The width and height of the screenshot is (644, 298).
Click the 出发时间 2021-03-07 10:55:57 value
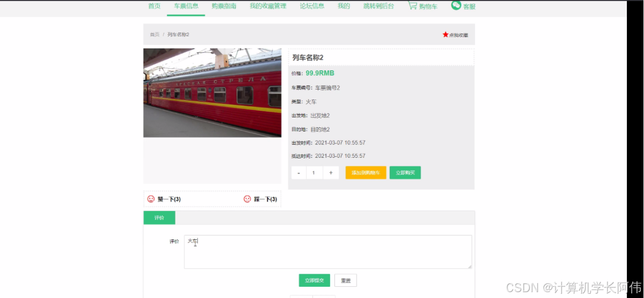(x=340, y=143)
